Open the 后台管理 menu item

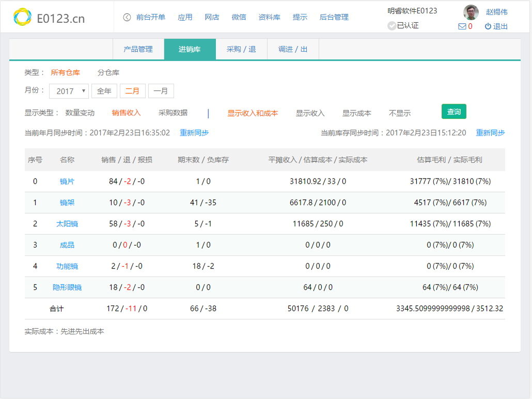coord(334,17)
